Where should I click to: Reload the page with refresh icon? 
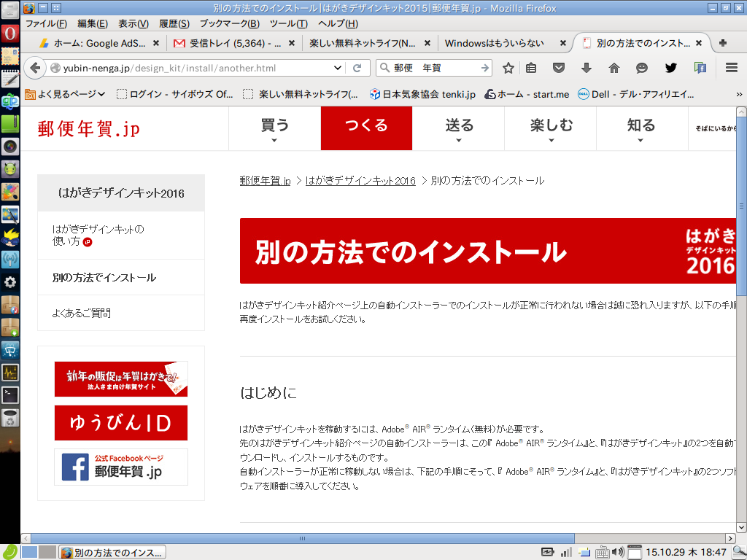coord(357,68)
